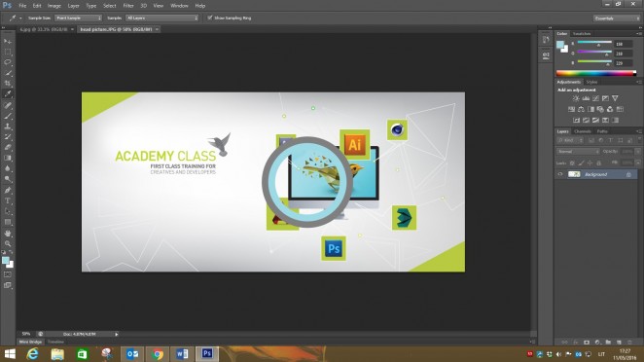The height and width of the screenshot is (362, 644).
Task: Select the Horizontal Type tool
Action: [x=8, y=200]
